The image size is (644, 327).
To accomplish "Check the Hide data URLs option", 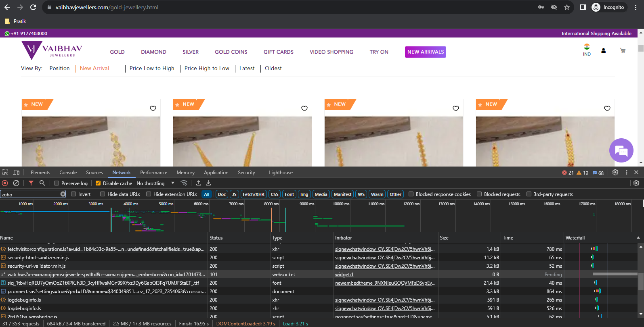I will pyautogui.click(x=103, y=194).
